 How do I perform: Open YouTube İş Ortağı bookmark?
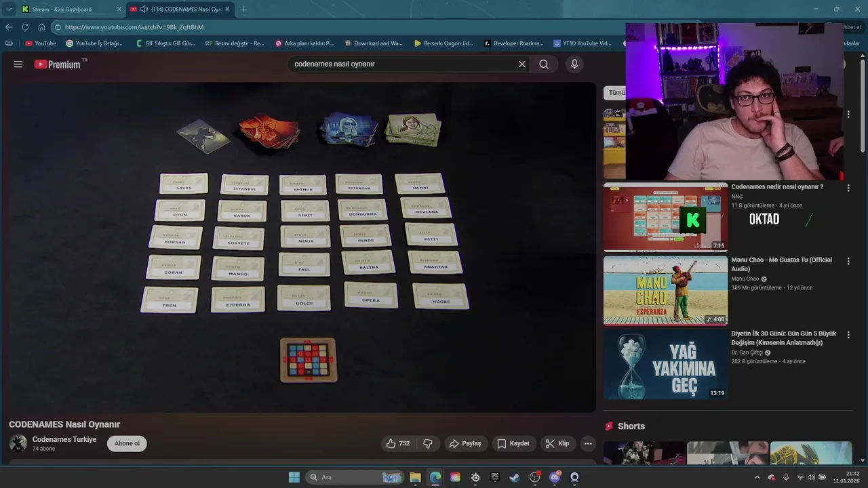coord(94,43)
